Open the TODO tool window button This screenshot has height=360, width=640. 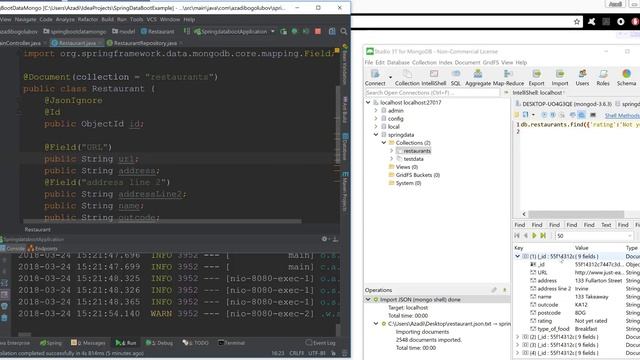pos(196,343)
